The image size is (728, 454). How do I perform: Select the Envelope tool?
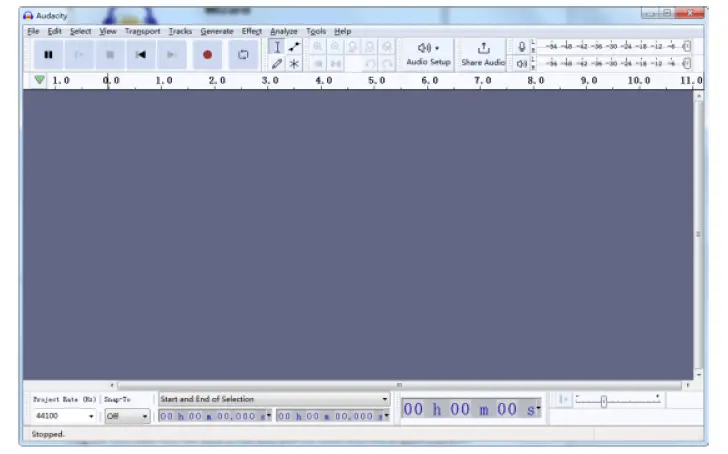[294, 47]
